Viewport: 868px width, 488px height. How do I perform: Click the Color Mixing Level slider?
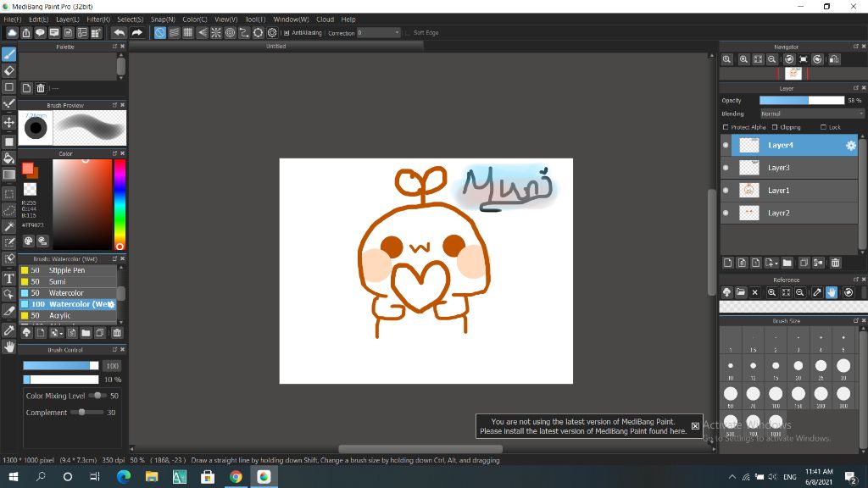coord(97,396)
